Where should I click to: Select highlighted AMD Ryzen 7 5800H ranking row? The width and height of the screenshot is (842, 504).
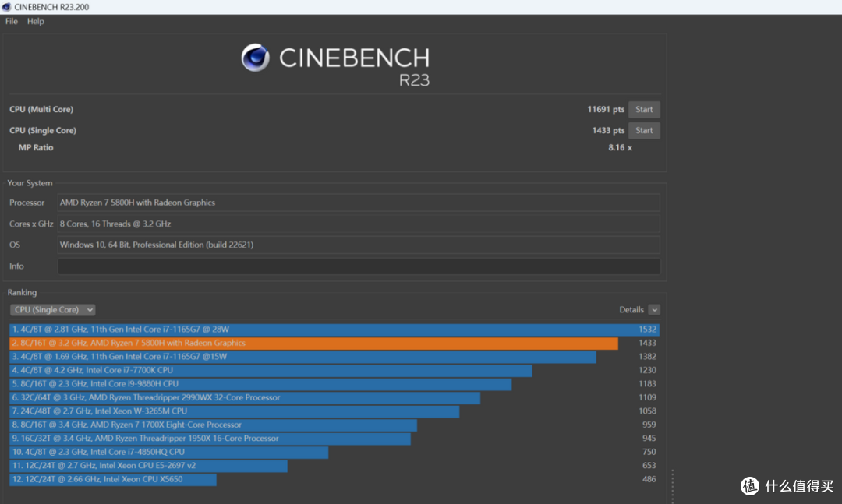click(x=334, y=343)
